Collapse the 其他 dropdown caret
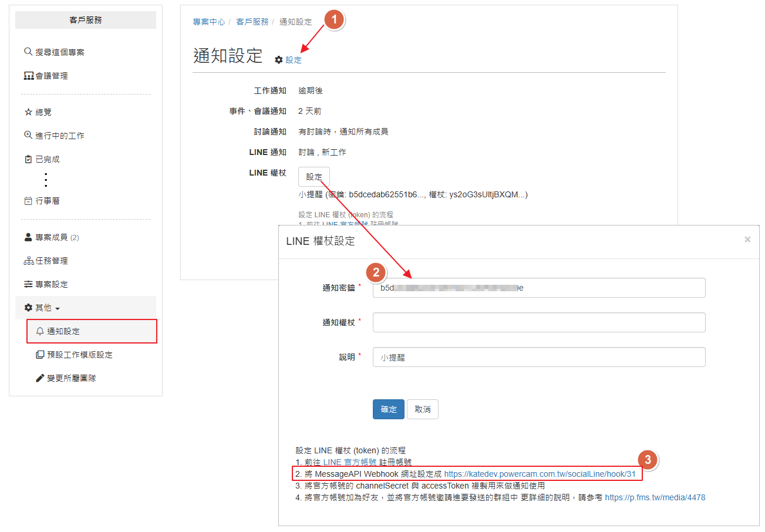Viewport: 765px width, 532px height. coord(58,309)
